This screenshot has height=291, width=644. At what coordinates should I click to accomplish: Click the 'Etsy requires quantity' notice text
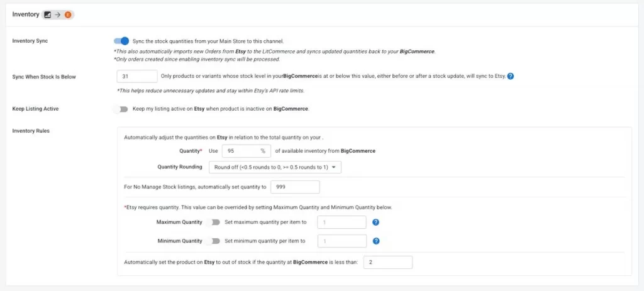[258, 207]
